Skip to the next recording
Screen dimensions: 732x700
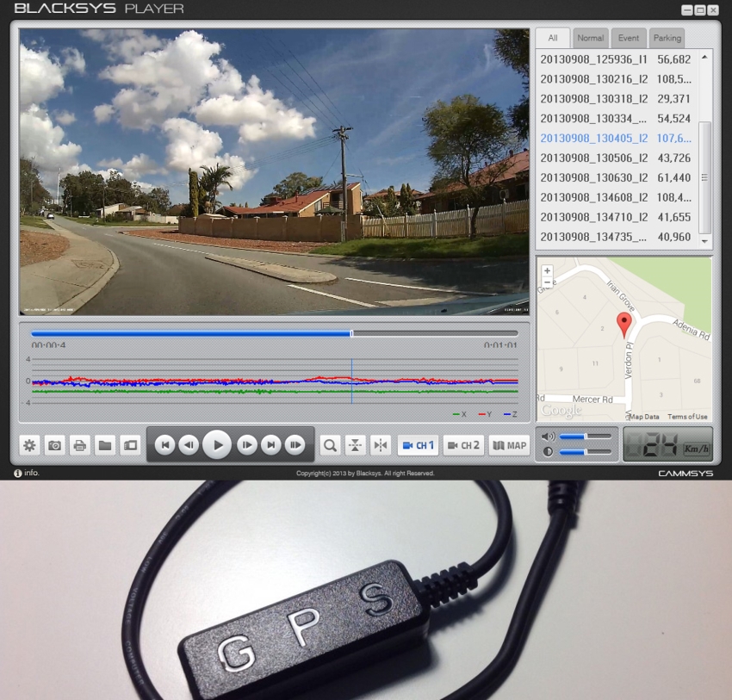pyautogui.click(x=270, y=445)
